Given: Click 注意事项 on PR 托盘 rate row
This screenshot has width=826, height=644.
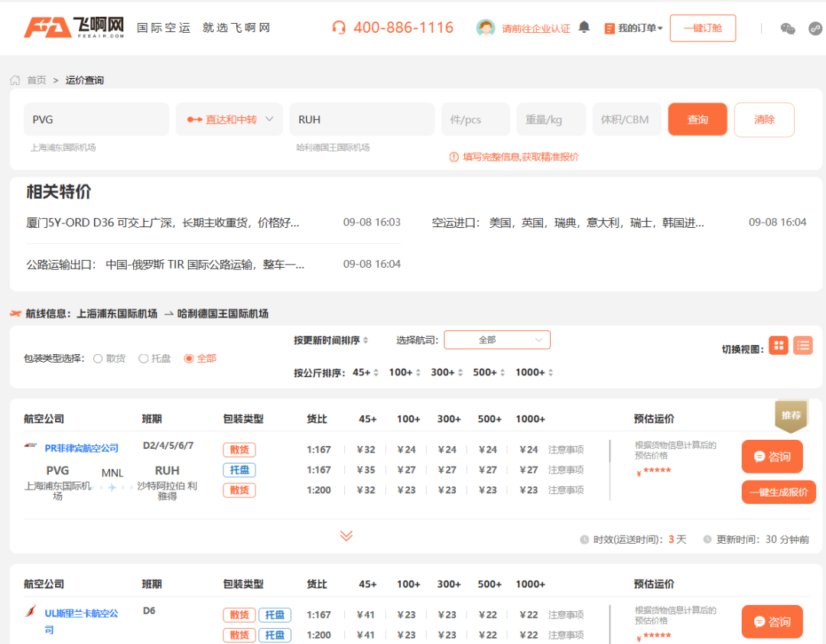Looking at the screenshot, I should click(566, 470).
